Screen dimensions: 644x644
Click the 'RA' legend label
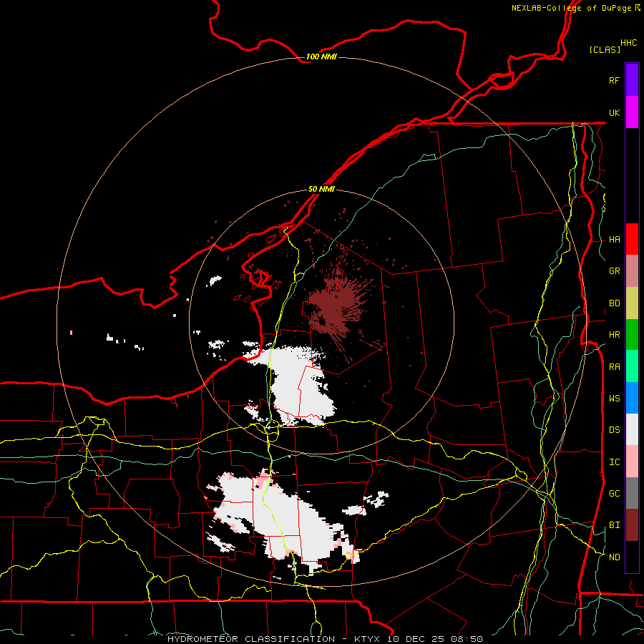614,366
